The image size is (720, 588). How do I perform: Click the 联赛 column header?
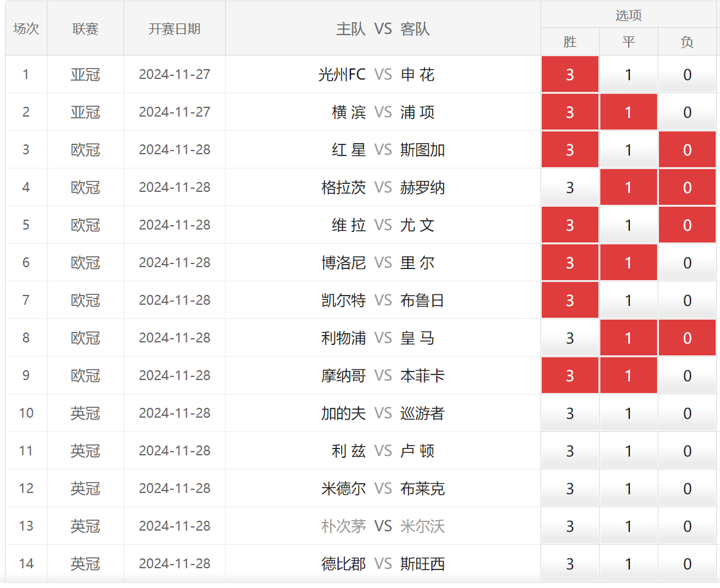pos(85,28)
